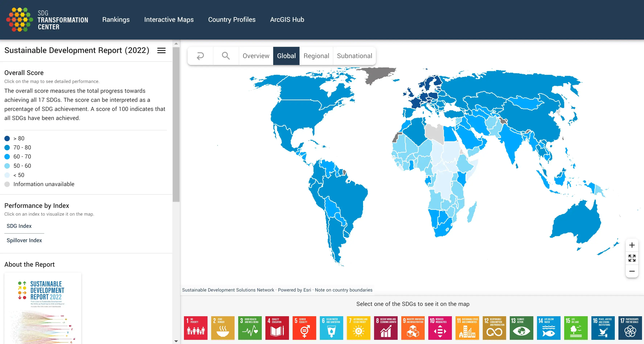Select SDG 17 Partnerships icon

tap(630, 328)
